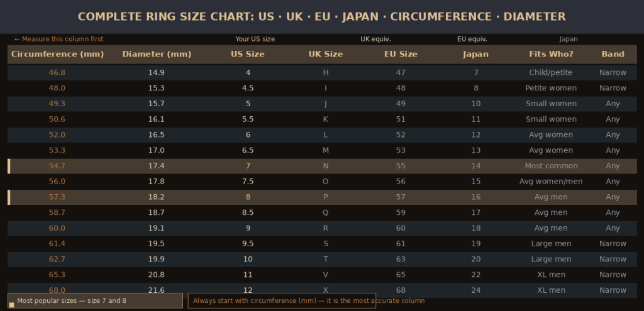Select the Band column header
644x311 pixels.
[613, 54]
